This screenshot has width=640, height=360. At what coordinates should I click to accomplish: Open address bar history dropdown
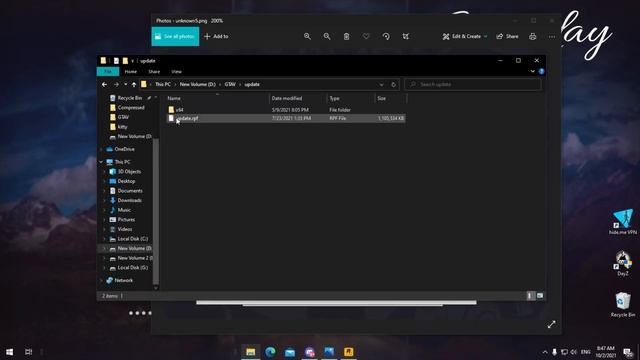click(381, 84)
